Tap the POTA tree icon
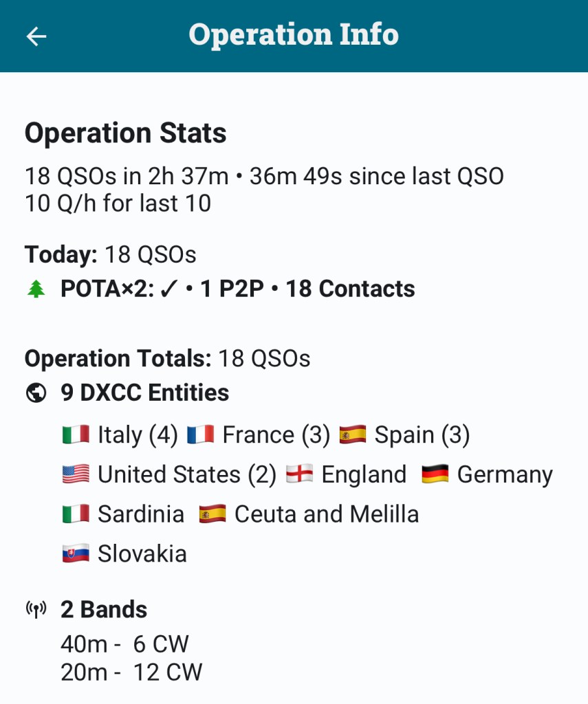This screenshot has height=704, width=588. pos(36,289)
